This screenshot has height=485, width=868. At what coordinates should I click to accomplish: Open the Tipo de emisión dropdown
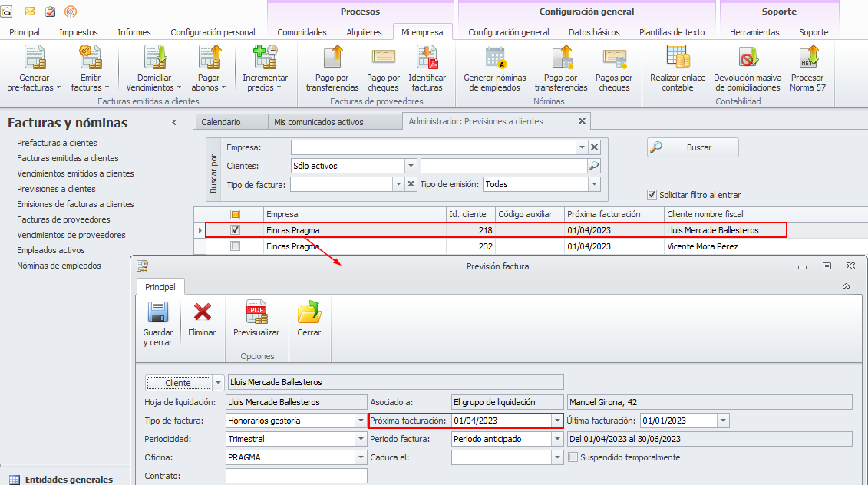click(x=593, y=184)
